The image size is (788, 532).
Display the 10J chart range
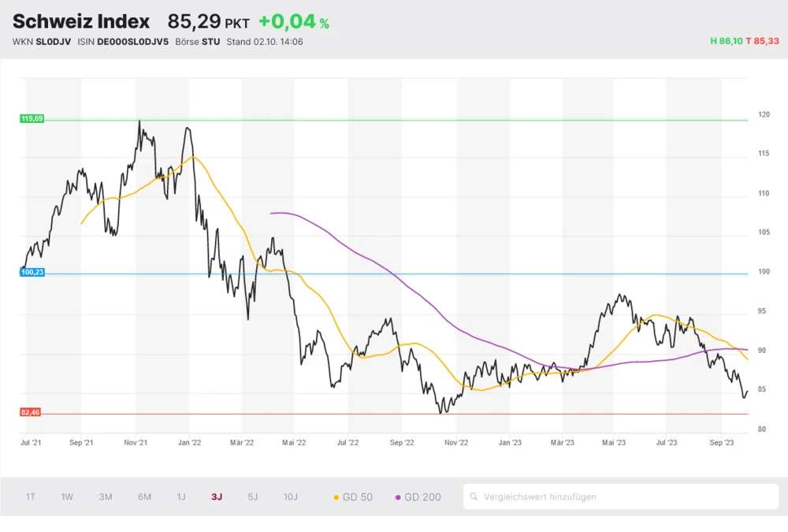click(291, 497)
